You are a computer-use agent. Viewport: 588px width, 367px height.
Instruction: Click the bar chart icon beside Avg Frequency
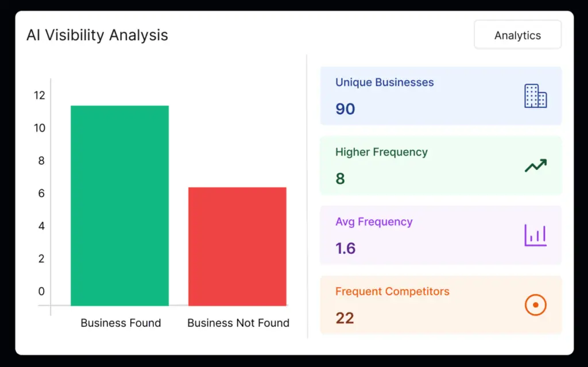(535, 235)
